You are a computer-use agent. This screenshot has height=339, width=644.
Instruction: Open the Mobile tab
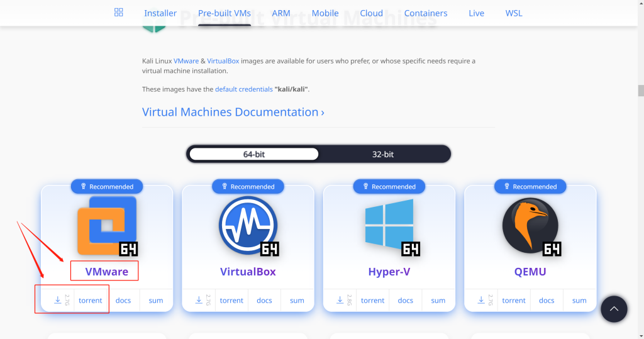point(325,13)
